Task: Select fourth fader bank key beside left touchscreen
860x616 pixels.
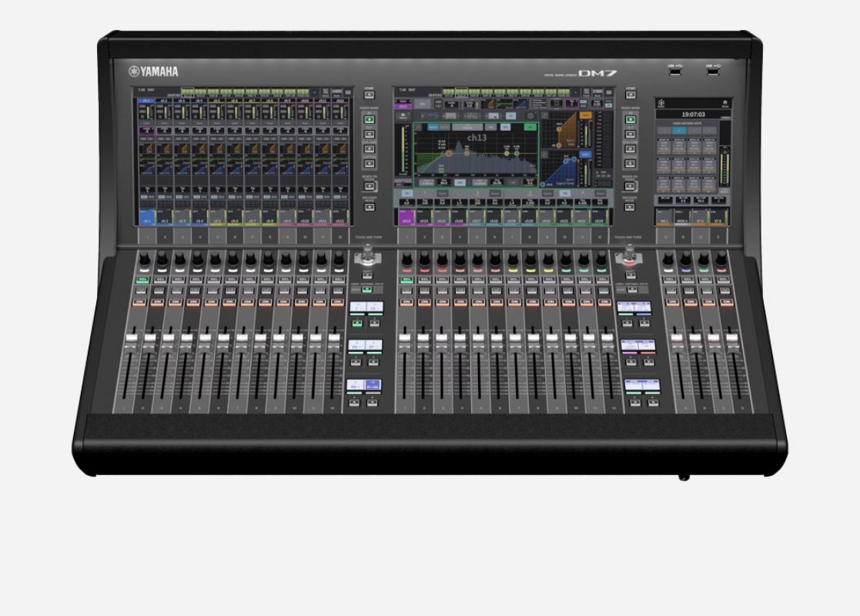Action: click(x=369, y=163)
